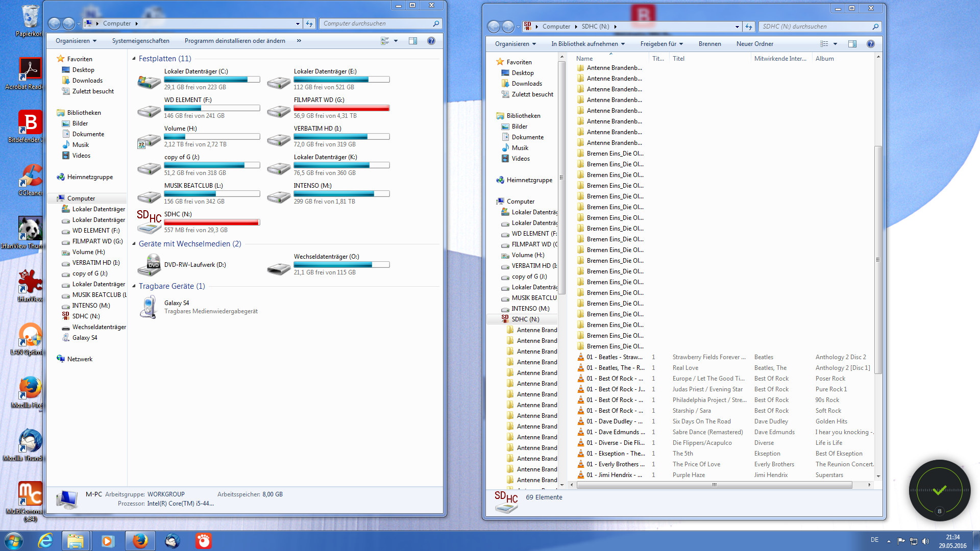Click the help icon in Computer window

[x=431, y=41]
